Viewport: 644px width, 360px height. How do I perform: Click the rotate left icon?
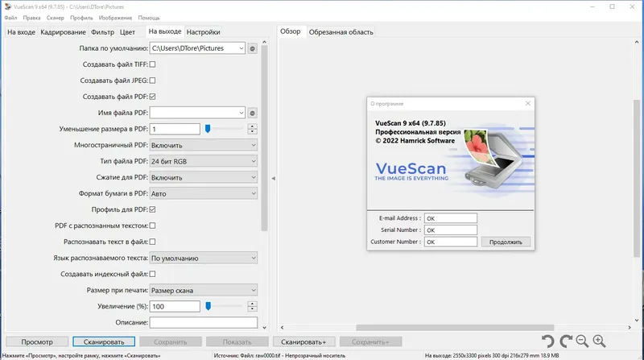[547, 341]
